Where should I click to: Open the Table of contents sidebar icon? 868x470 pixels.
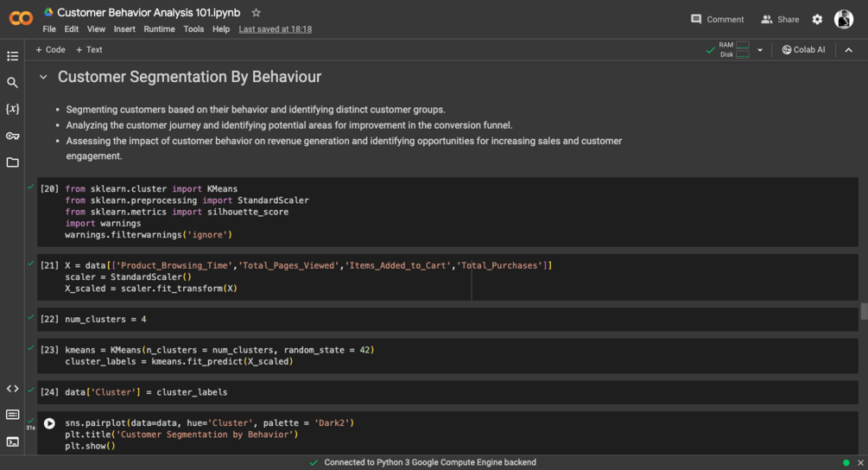tap(12, 56)
